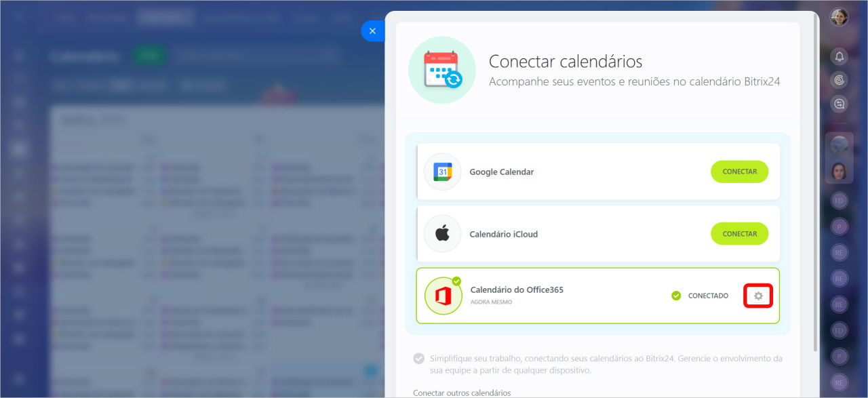Close the Conectar calendários panel

point(372,31)
